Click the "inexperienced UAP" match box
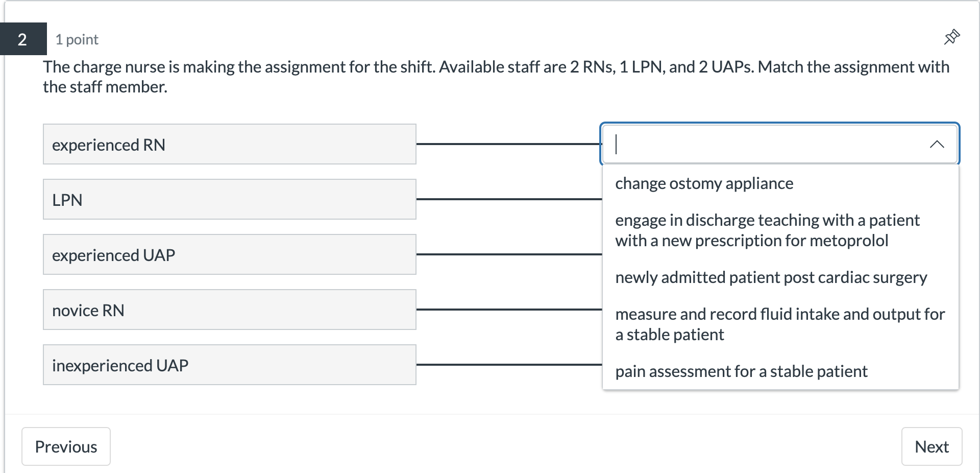Viewport: 980px width, 473px height. (229, 365)
